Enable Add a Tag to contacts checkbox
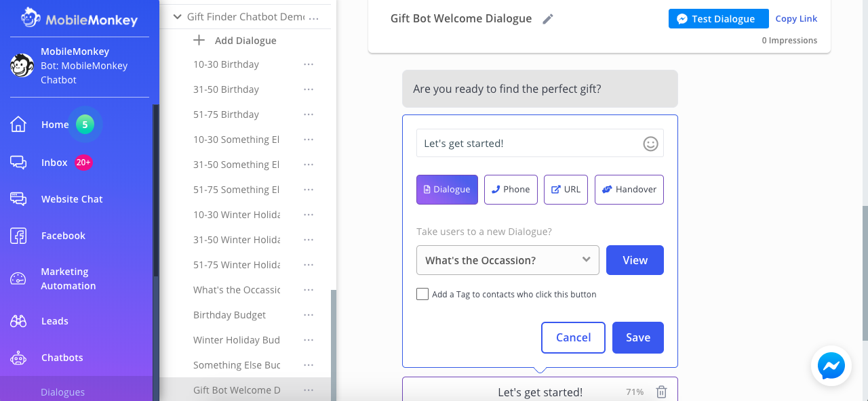Screen dimensions: 868x401 click(422, 294)
